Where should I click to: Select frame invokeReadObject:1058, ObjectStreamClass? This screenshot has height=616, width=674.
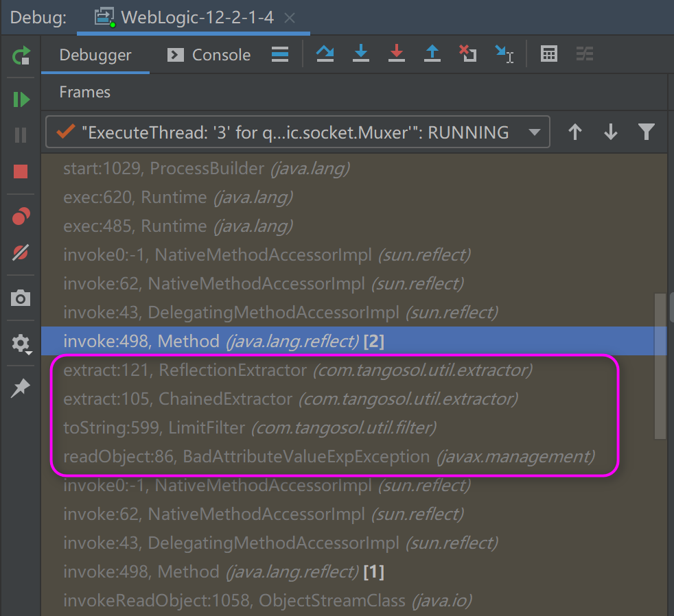click(x=353, y=600)
